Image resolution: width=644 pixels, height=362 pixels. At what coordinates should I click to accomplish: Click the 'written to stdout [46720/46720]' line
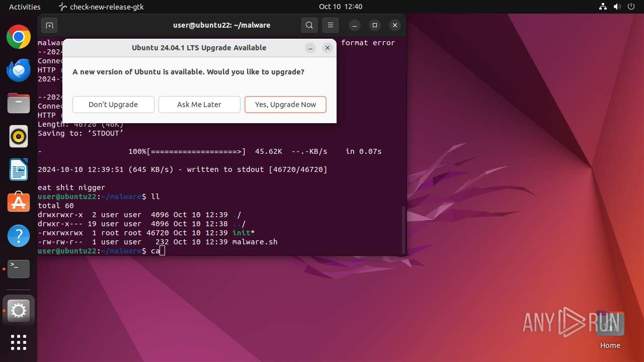[x=183, y=169]
